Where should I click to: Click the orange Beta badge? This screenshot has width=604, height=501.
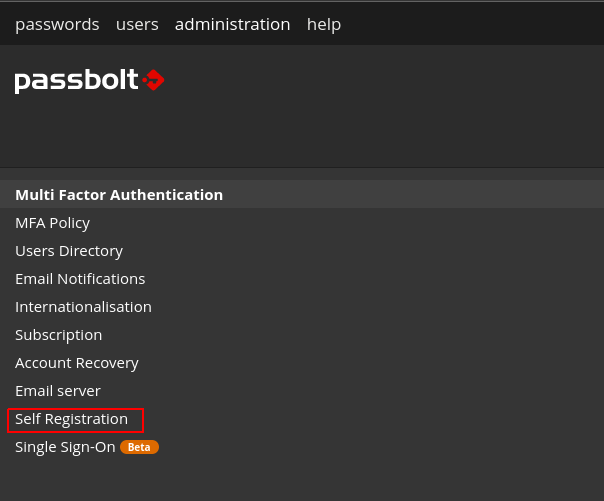[139, 447]
